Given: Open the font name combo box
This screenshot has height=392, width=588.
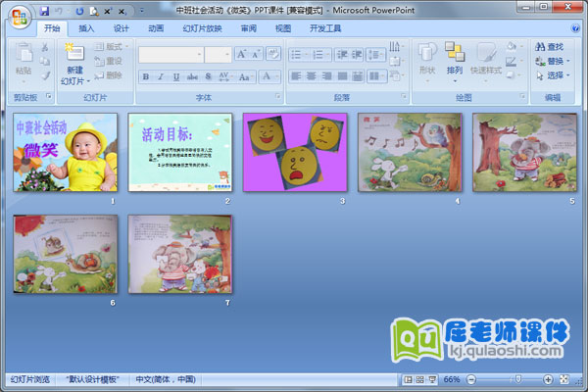Looking at the screenshot, I should [x=171, y=55].
